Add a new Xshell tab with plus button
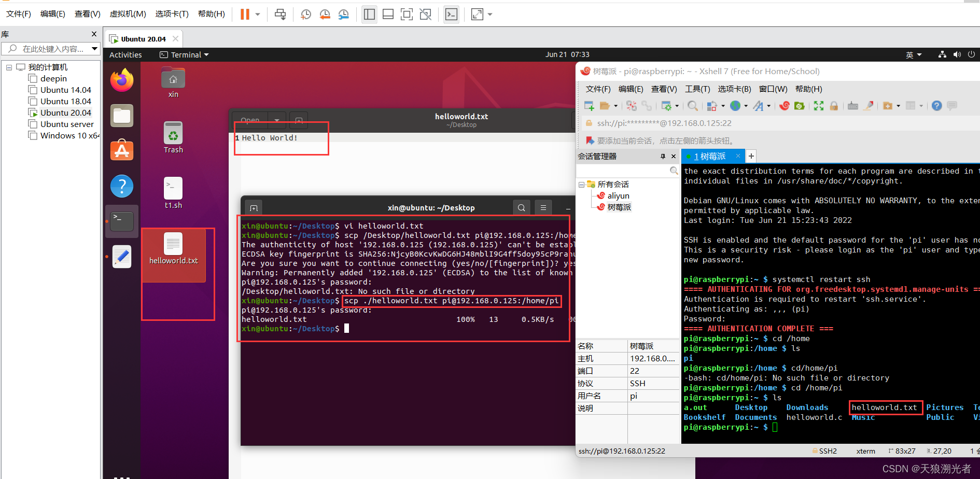The height and width of the screenshot is (479, 980). (x=751, y=156)
